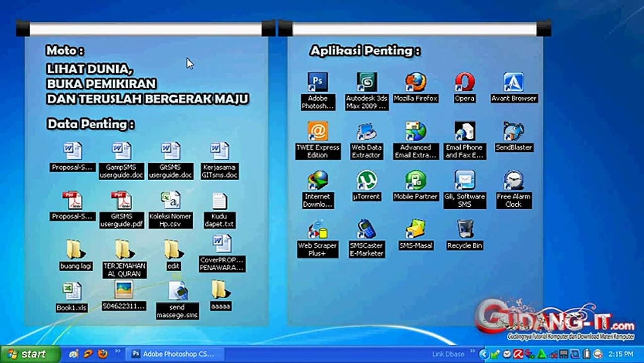The image size is (644, 363).
Task: Select Kudu dapet.txt text file
Action: (x=219, y=210)
